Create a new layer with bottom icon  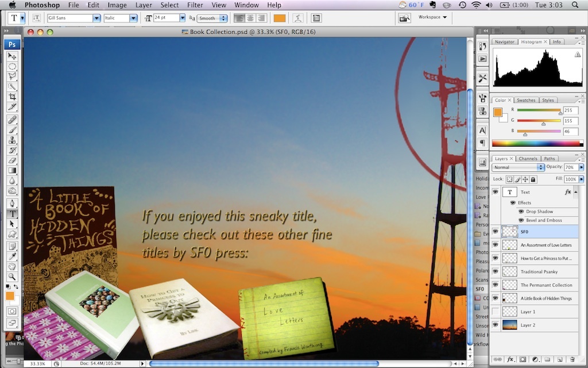(x=559, y=359)
